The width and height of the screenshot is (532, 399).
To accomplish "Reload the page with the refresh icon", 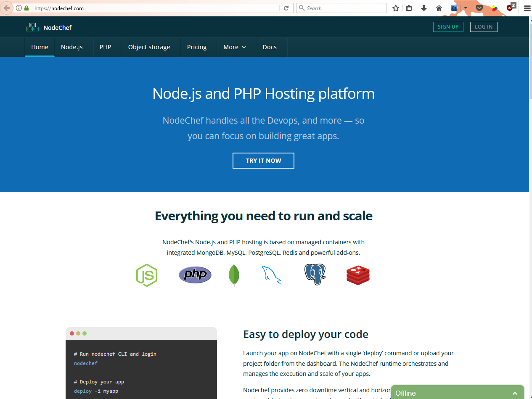I will click(x=286, y=8).
